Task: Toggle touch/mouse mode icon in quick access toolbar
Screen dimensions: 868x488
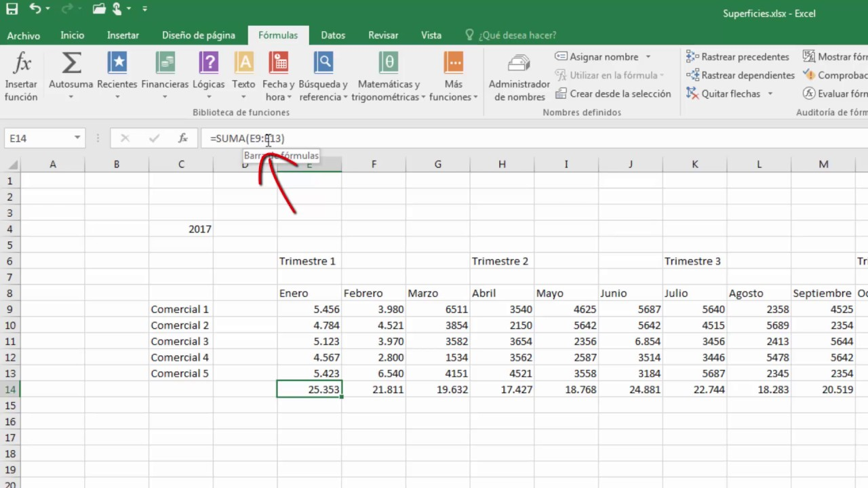Action: tap(118, 9)
